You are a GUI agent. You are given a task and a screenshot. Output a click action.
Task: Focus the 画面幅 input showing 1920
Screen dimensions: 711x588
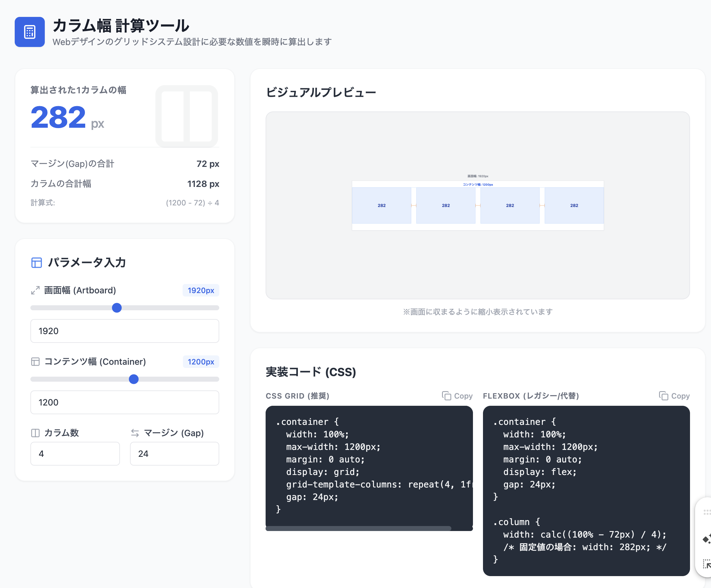click(x=125, y=331)
